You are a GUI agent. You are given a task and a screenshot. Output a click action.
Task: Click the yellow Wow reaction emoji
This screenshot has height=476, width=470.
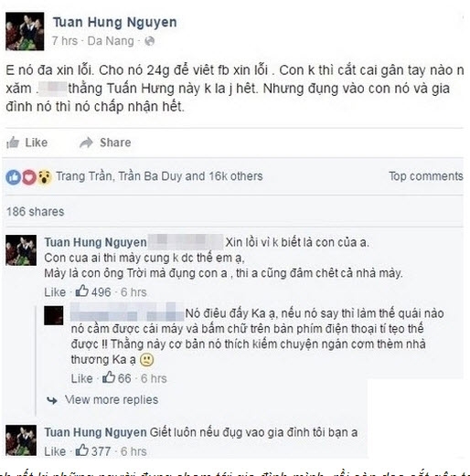[x=44, y=177]
